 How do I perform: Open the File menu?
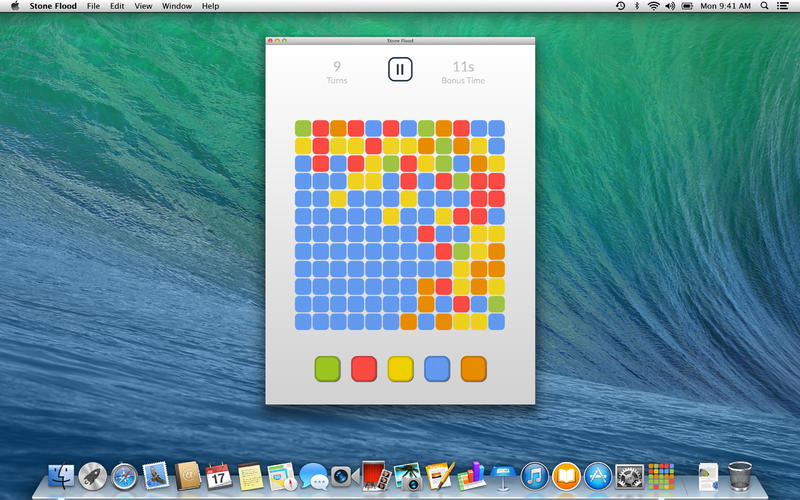click(93, 6)
